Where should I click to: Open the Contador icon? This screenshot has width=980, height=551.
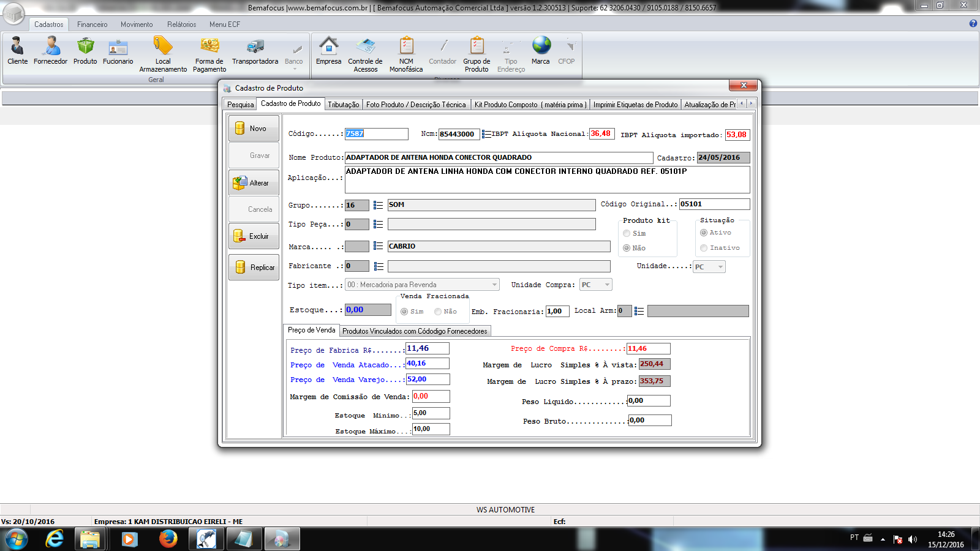[442, 50]
